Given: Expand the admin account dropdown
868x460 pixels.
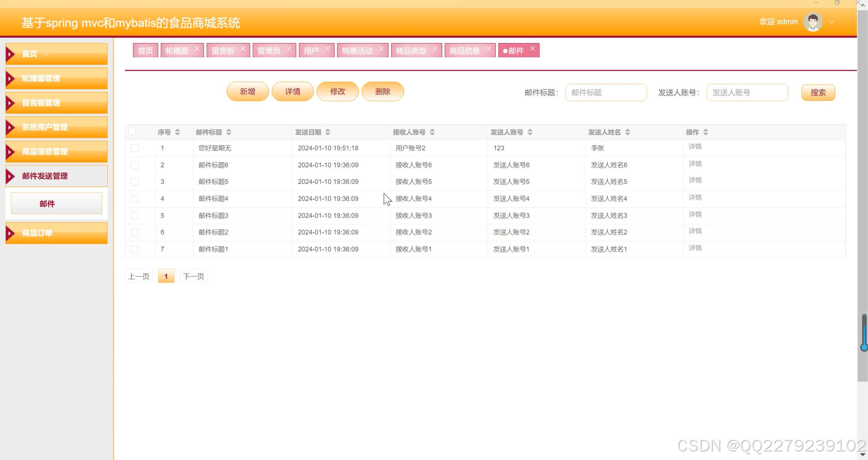Looking at the screenshot, I should pos(832,21).
